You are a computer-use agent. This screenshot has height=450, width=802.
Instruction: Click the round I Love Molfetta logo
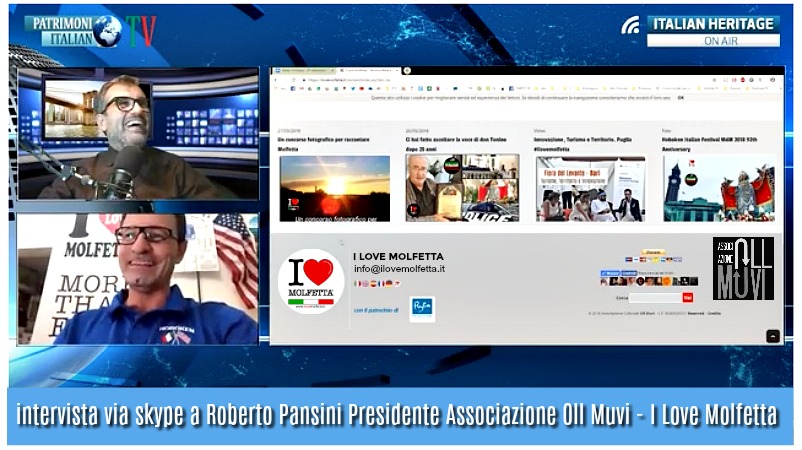tap(311, 281)
